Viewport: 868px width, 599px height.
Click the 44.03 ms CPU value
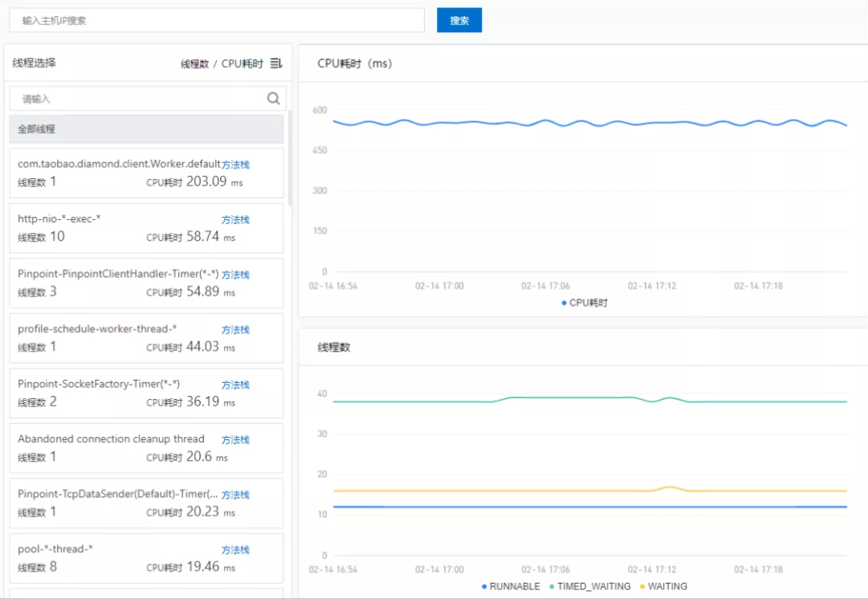[210, 347]
